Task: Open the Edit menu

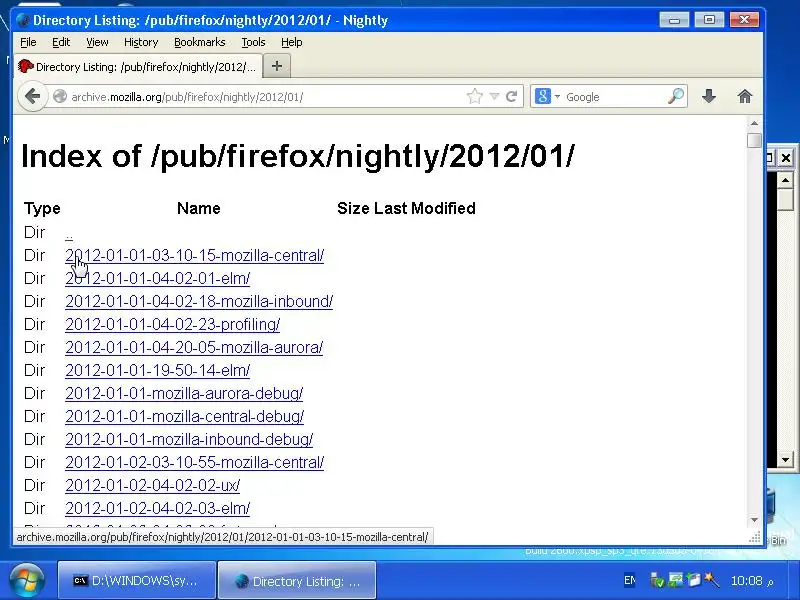Action: point(61,42)
